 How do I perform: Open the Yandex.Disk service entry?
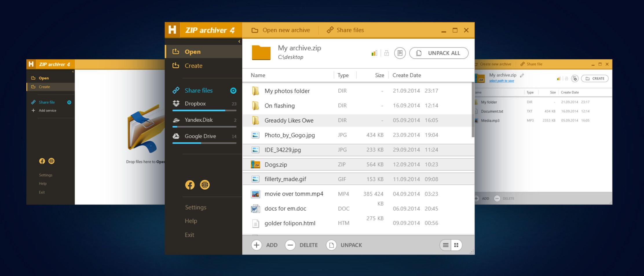204,120
